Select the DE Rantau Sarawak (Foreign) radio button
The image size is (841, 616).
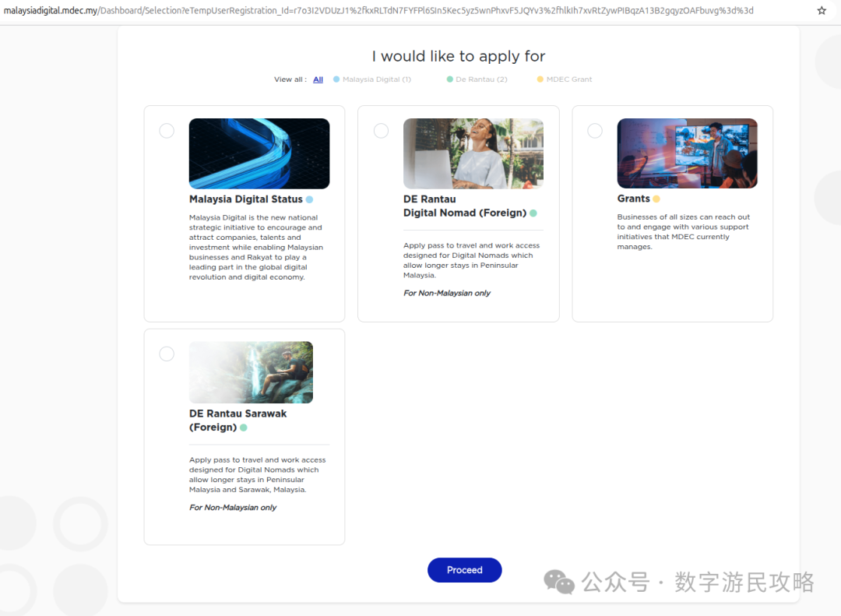[x=167, y=354]
